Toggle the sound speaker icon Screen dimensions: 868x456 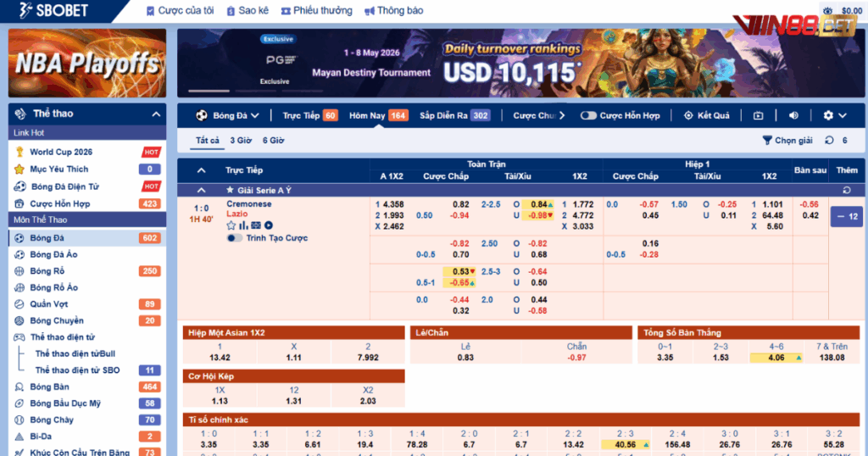click(x=793, y=115)
